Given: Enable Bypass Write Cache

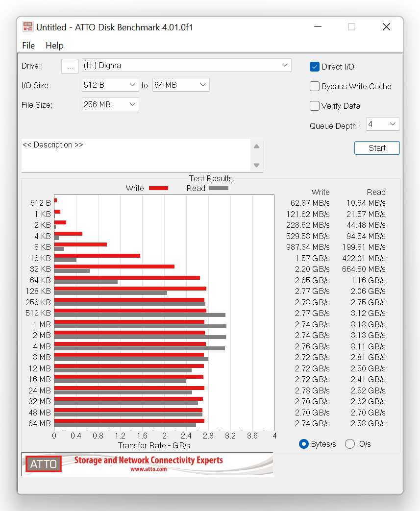Looking at the screenshot, I should tap(315, 86).
